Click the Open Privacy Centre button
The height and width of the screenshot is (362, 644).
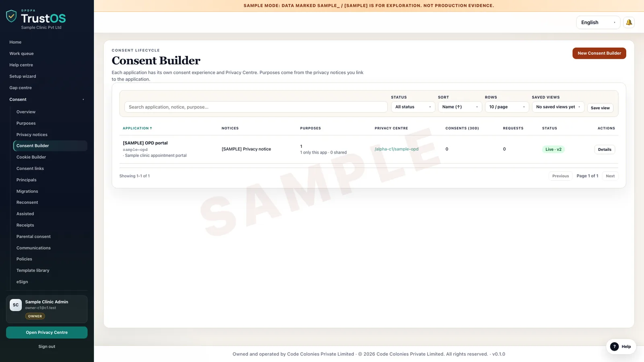coord(47,333)
